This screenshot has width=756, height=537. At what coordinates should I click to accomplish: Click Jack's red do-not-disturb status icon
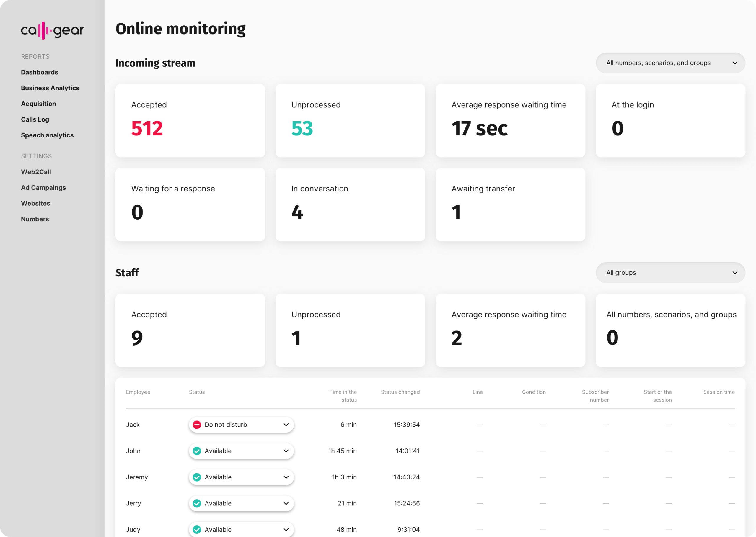click(197, 425)
